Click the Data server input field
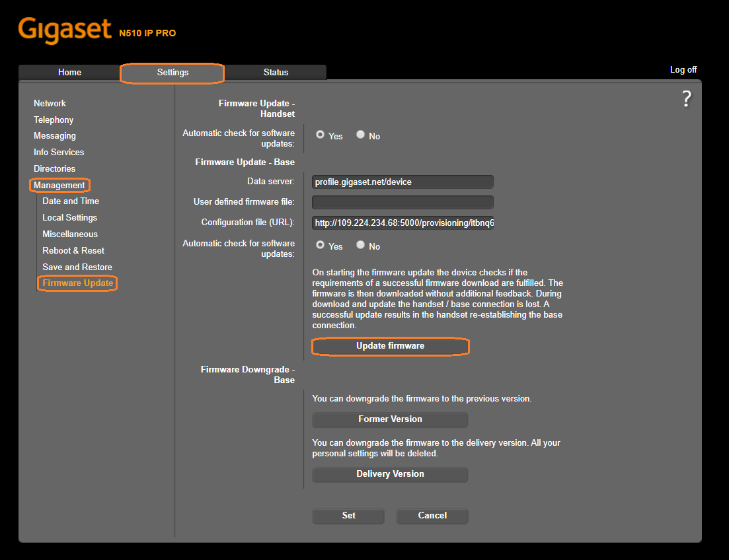This screenshot has width=729, height=560. (403, 182)
